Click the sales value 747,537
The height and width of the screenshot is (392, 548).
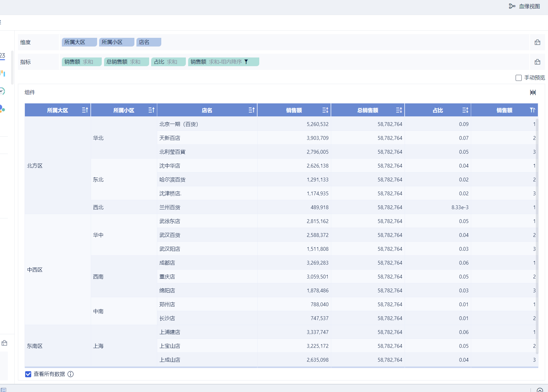(x=319, y=318)
